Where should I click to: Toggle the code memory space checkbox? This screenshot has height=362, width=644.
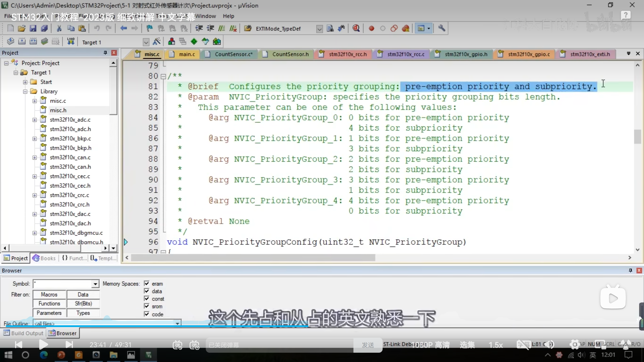[147, 314]
